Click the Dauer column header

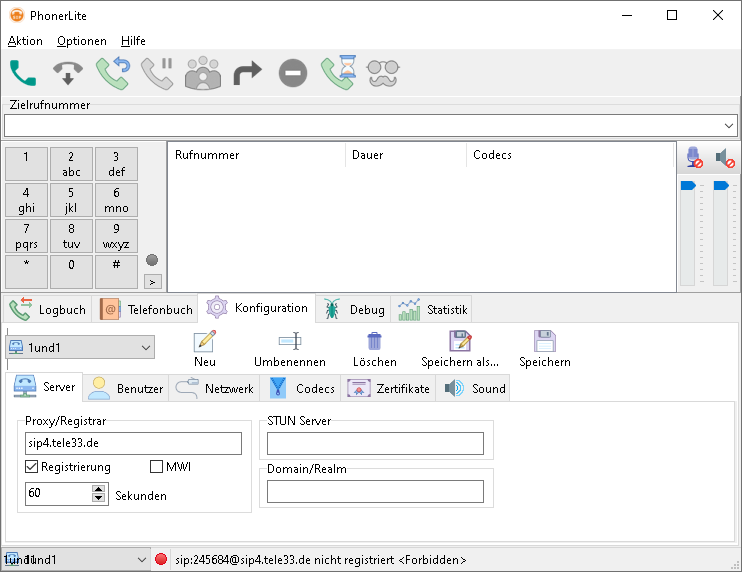[406, 155]
